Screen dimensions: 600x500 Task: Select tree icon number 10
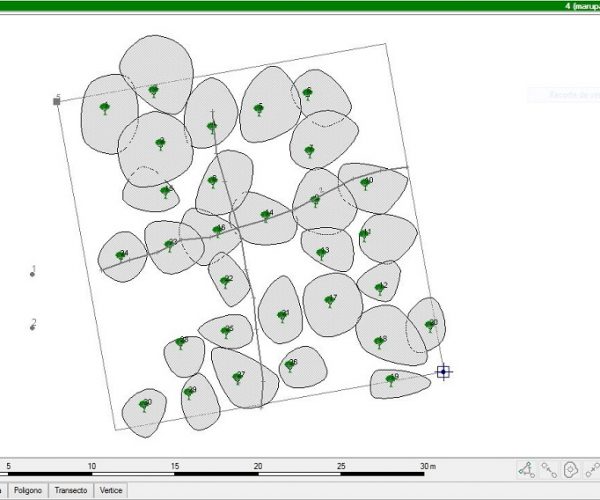pyautogui.click(x=365, y=183)
